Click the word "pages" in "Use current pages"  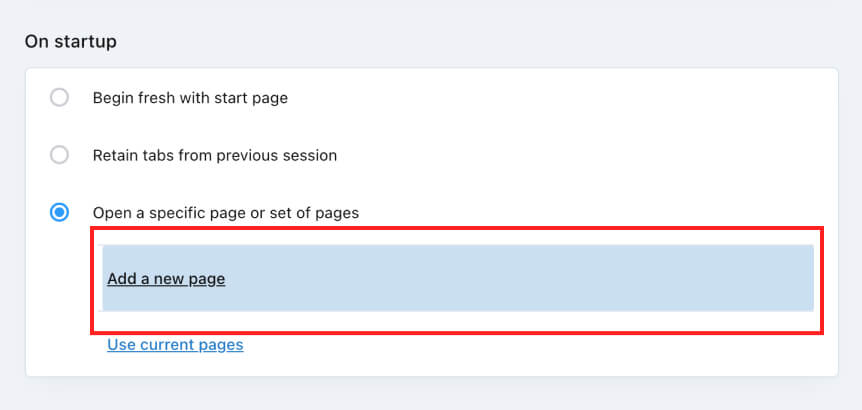[x=223, y=345]
